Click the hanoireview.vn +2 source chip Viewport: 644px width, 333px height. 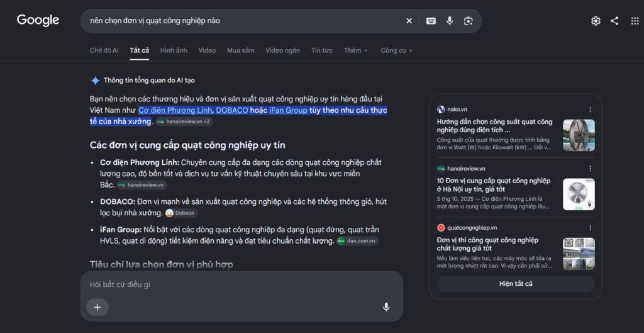(184, 121)
